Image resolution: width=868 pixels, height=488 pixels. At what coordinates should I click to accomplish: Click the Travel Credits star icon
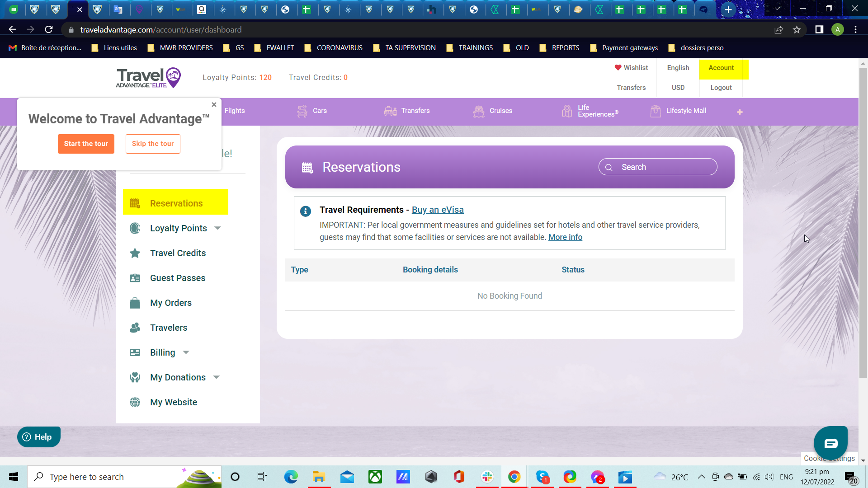tap(135, 253)
